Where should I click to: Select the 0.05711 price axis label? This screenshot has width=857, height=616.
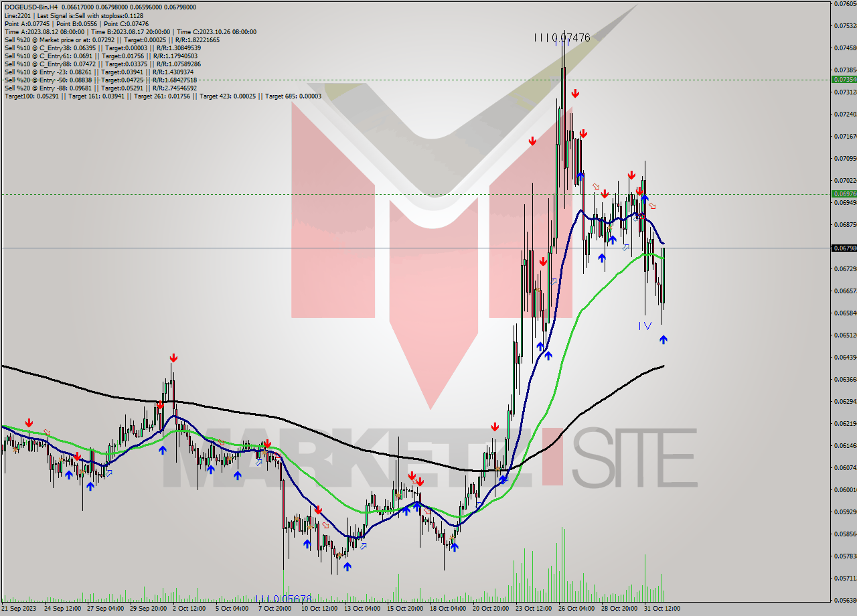(x=844, y=579)
